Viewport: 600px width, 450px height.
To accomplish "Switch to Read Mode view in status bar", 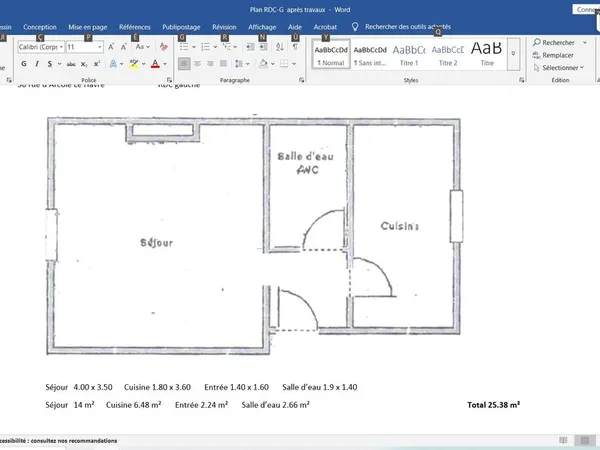I will point(563,440).
